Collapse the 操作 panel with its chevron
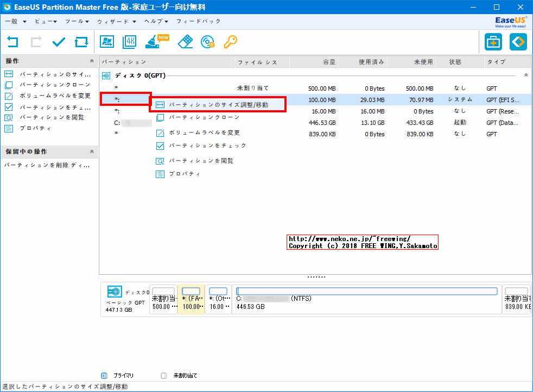The height and width of the screenshot is (392, 533). click(x=91, y=61)
